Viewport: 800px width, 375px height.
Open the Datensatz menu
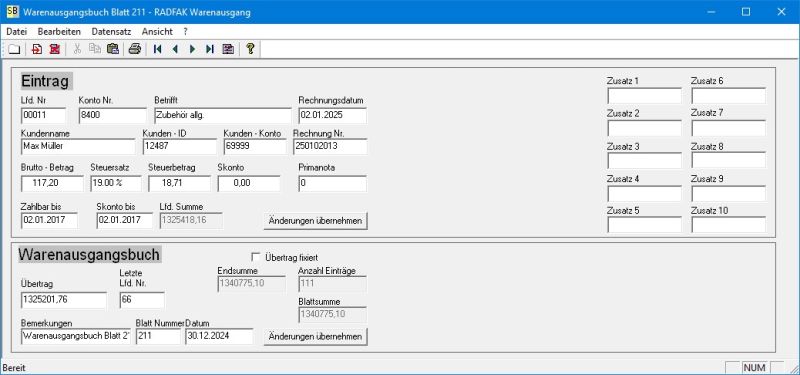coord(111,32)
